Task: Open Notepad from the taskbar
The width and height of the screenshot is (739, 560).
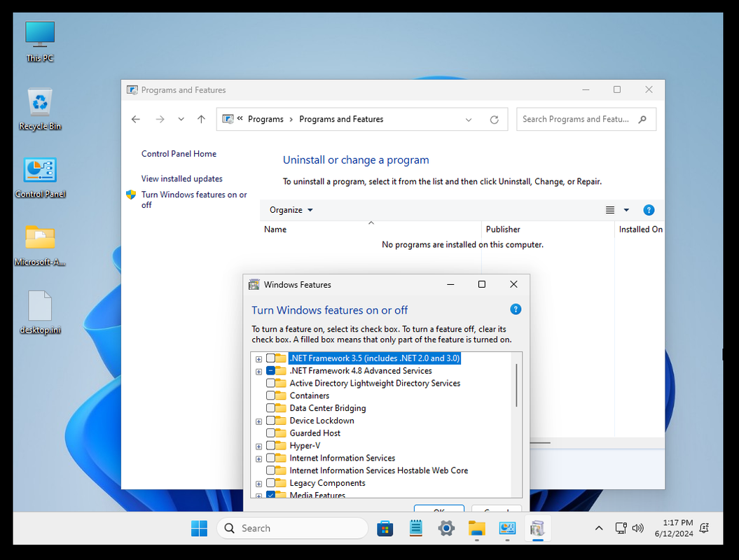Action: point(415,528)
